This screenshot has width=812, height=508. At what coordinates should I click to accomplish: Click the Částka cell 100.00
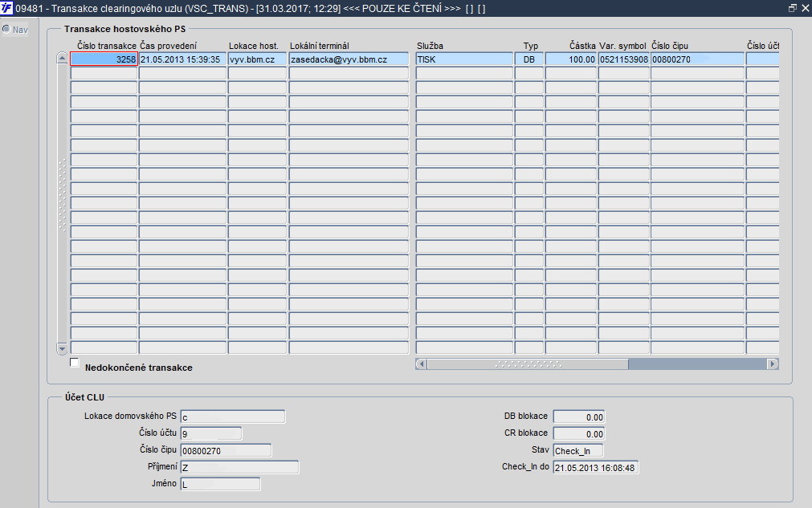tap(571, 59)
